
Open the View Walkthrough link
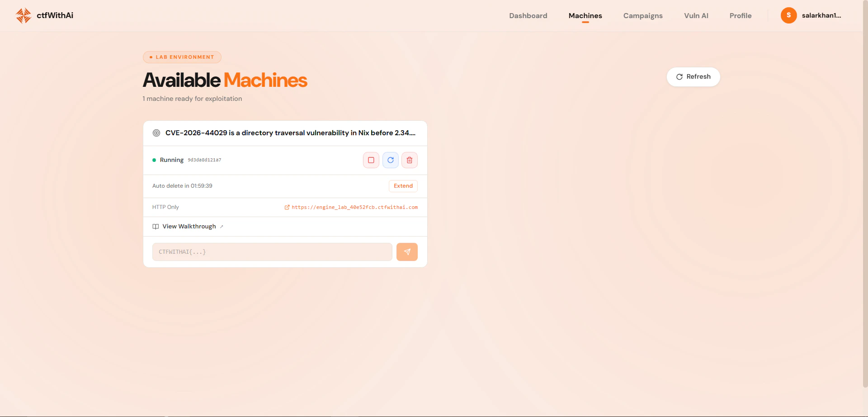(189, 227)
